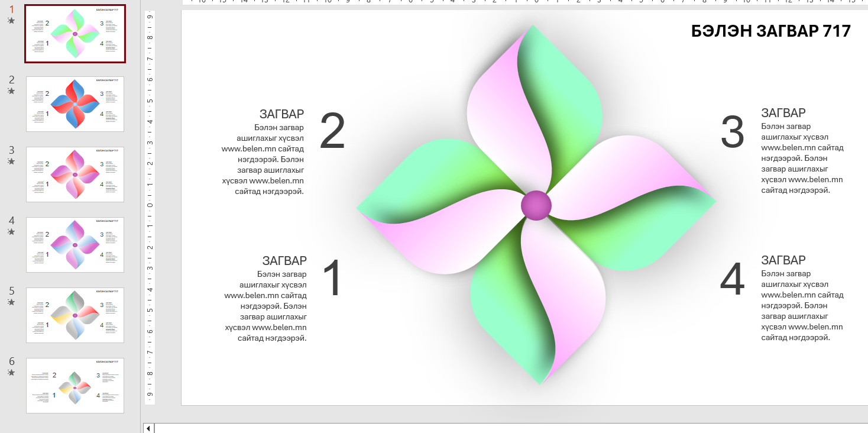Select the purple center circle of the pinwheel
The image size is (868, 433).
point(536,206)
